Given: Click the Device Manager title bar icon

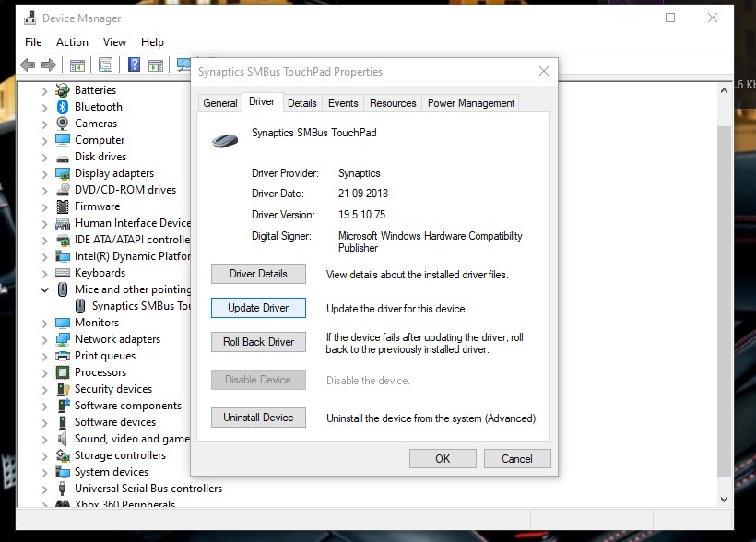Looking at the screenshot, I should click(30, 18).
